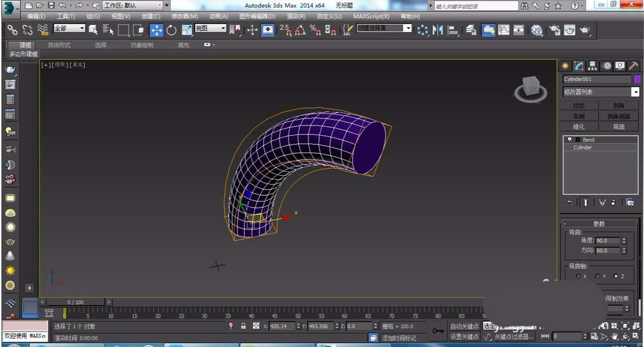The height and width of the screenshot is (347, 644).
Task: Toggle Angle Snap in toolbar
Action: [x=301, y=30]
